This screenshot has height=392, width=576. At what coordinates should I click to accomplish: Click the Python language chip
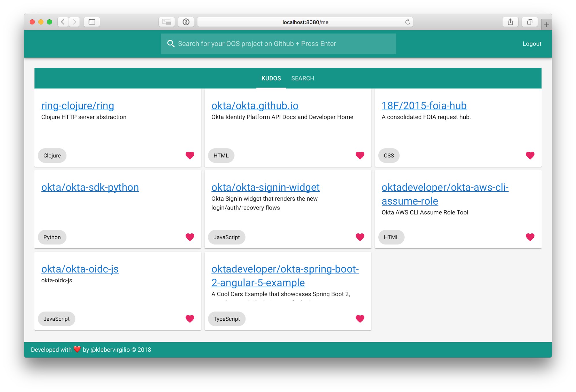(52, 237)
